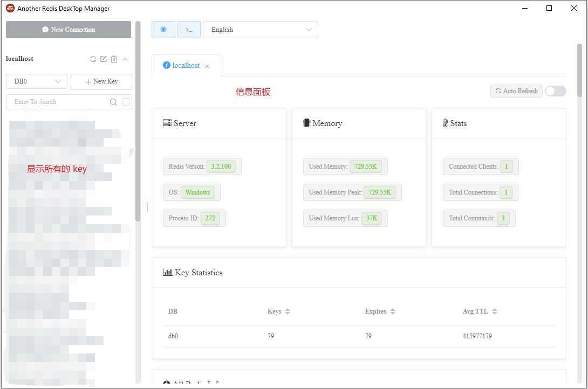Click the main panel vertical scrollbar
Image resolution: width=588 pixels, height=389 pixels.
pyautogui.click(x=580, y=71)
